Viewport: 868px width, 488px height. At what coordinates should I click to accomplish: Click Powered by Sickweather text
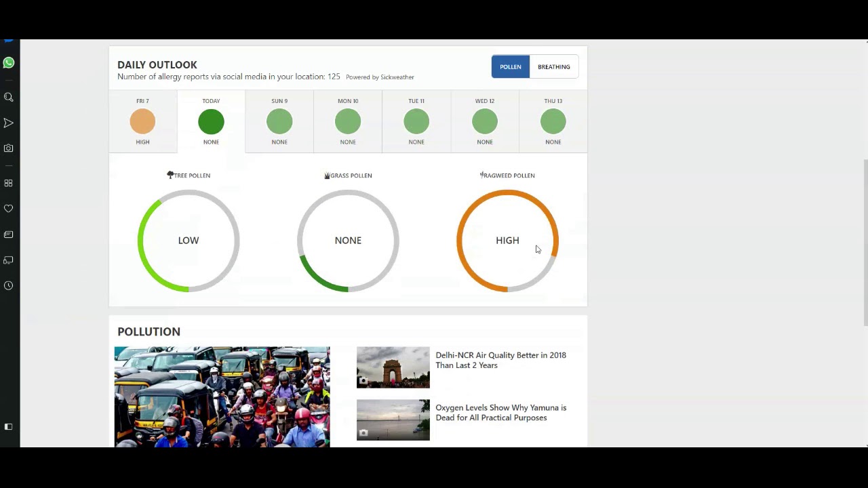point(380,77)
